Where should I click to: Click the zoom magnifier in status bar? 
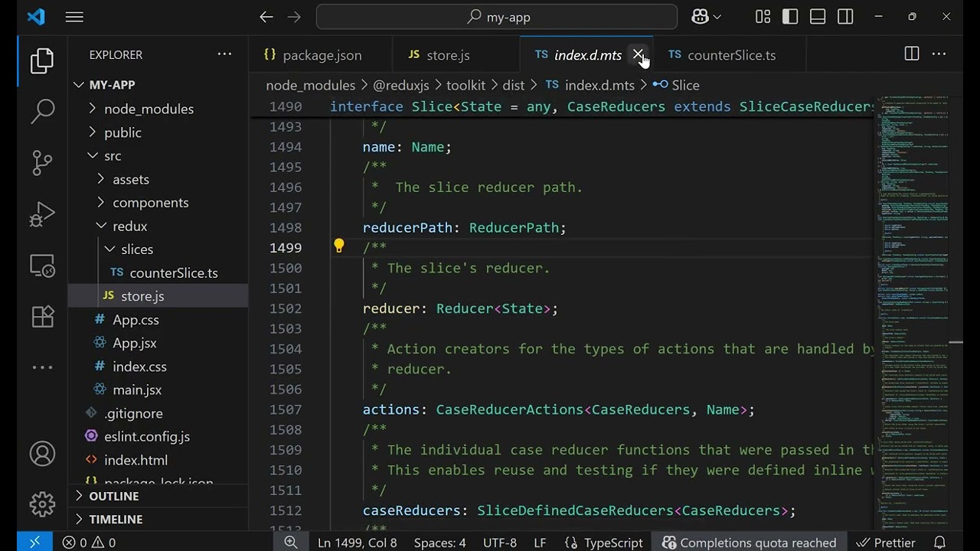pyautogui.click(x=291, y=542)
